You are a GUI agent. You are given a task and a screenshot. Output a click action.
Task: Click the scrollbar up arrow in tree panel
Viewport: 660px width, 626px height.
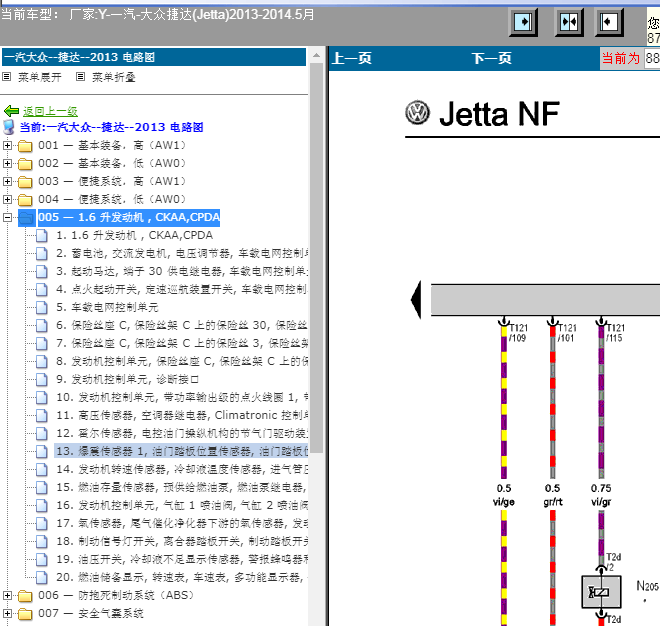(x=316, y=55)
